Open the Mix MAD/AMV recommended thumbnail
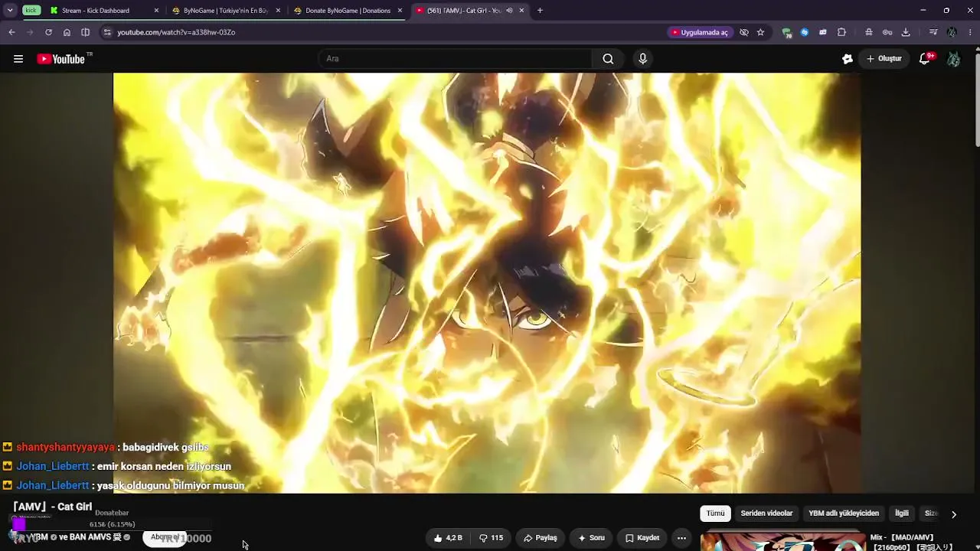This screenshot has width=980, height=551. click(x=782, y=542)
